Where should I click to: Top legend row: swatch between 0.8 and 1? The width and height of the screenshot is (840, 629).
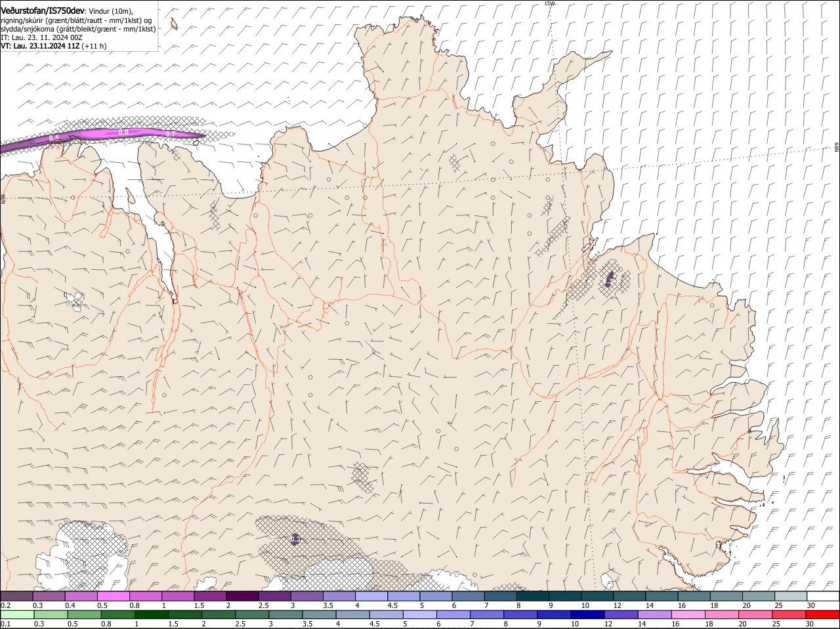point(146,596)
